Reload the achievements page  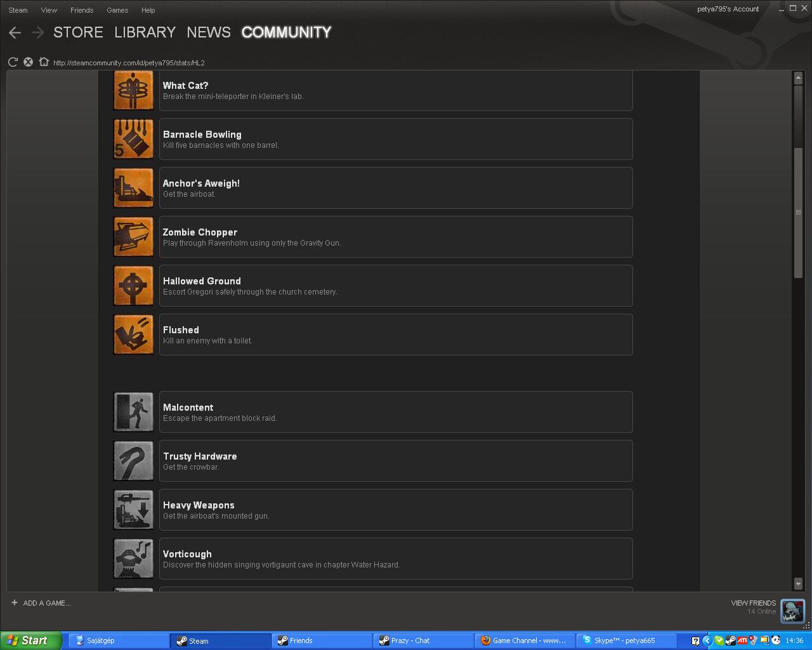[x=13, y=62]
